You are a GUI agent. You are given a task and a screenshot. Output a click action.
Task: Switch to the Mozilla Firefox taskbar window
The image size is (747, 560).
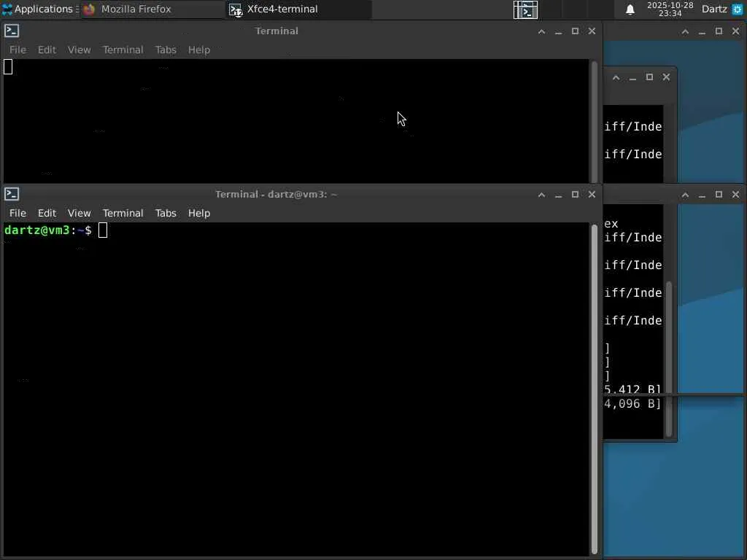(x=152, y=9)
